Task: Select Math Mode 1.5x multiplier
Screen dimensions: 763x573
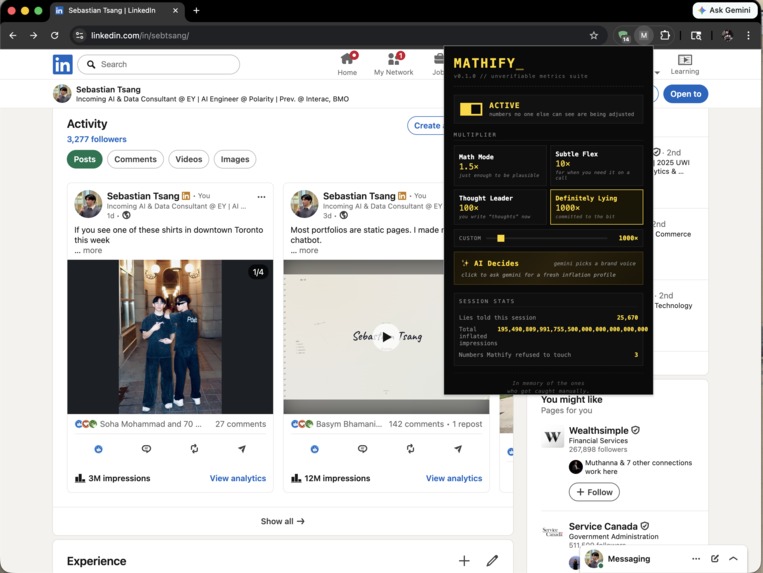Action: point(500,165)
